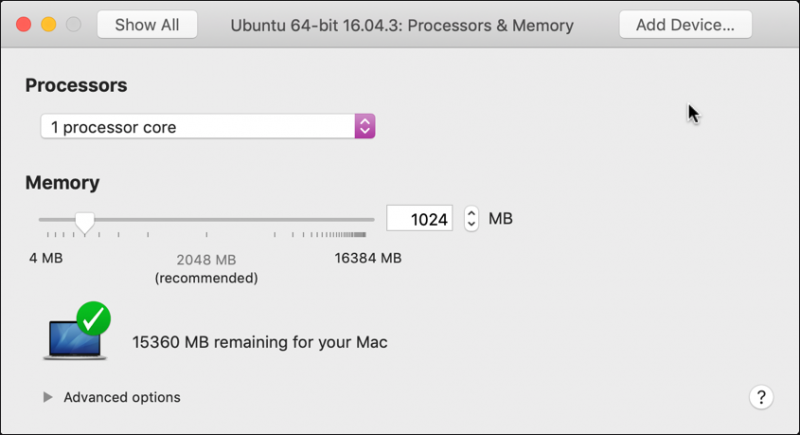Click the "Advanced options" label

click(122, 397)
